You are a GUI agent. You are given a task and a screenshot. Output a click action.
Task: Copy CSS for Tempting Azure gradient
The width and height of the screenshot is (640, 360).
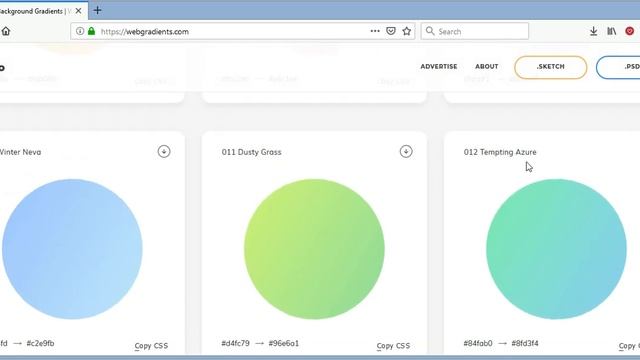point(629,346)
